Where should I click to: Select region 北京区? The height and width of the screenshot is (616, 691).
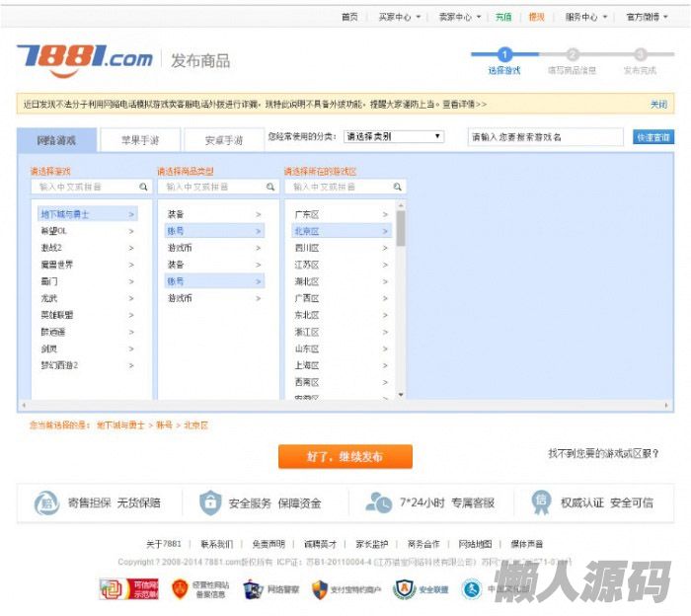342,231
